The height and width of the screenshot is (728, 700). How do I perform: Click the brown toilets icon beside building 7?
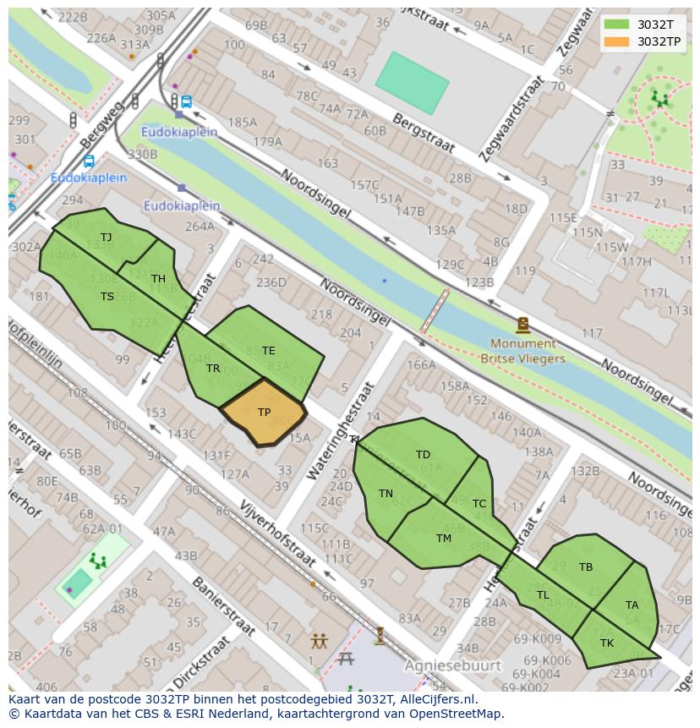click(319, 640)
